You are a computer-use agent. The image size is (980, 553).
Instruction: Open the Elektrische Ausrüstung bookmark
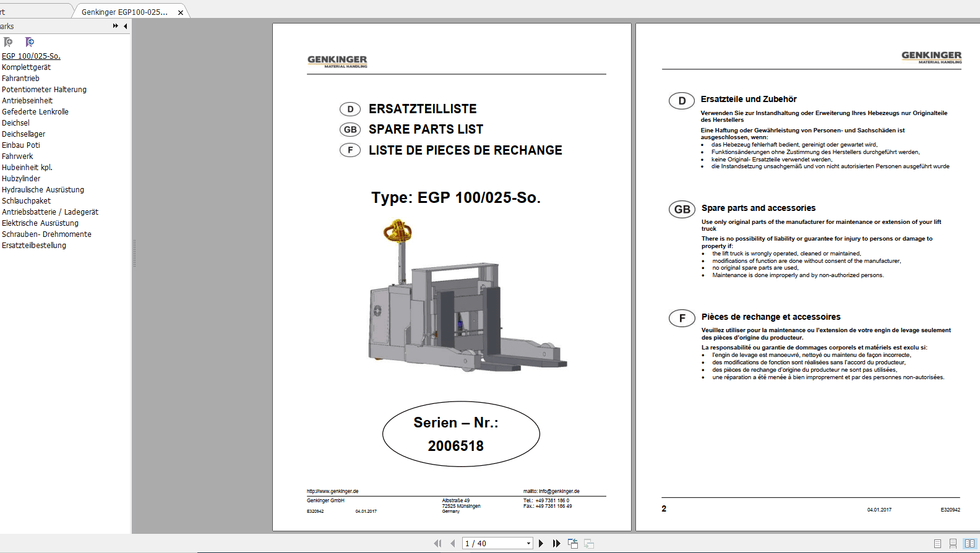coord(40,223)
